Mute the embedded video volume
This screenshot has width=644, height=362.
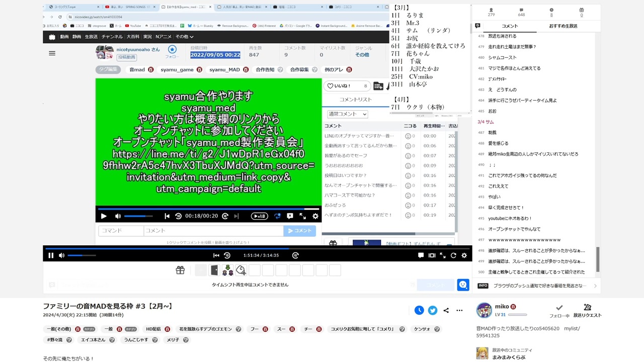tap(118, 216)
